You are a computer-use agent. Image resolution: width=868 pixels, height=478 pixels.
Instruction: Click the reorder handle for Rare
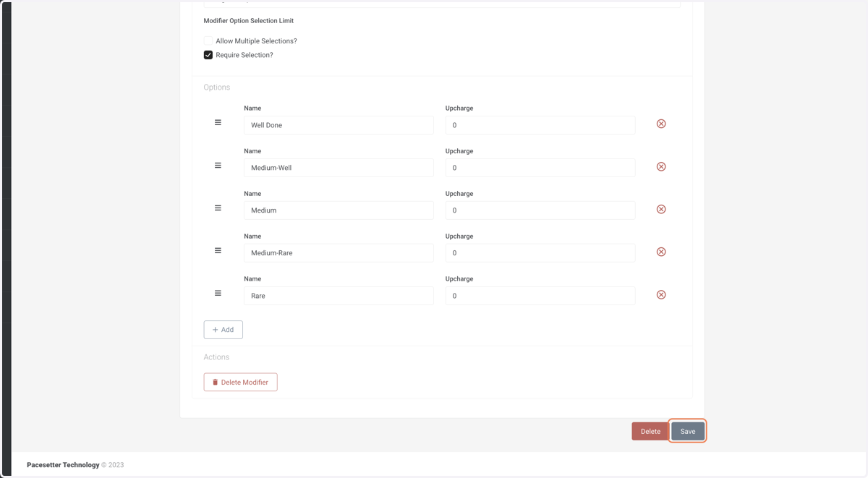coord(218,294)
